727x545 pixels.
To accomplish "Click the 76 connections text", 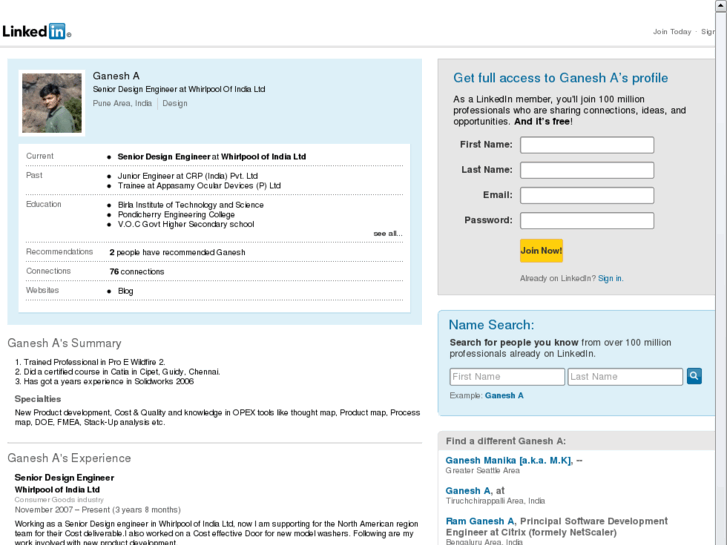I will click(x=137, y=272).
